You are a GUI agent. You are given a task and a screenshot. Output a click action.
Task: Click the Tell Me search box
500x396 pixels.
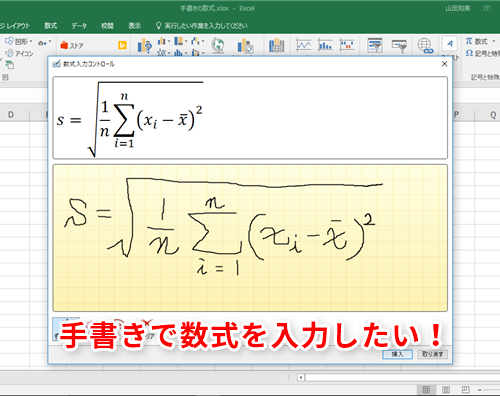pyautogui.click(x=202, y=26)
